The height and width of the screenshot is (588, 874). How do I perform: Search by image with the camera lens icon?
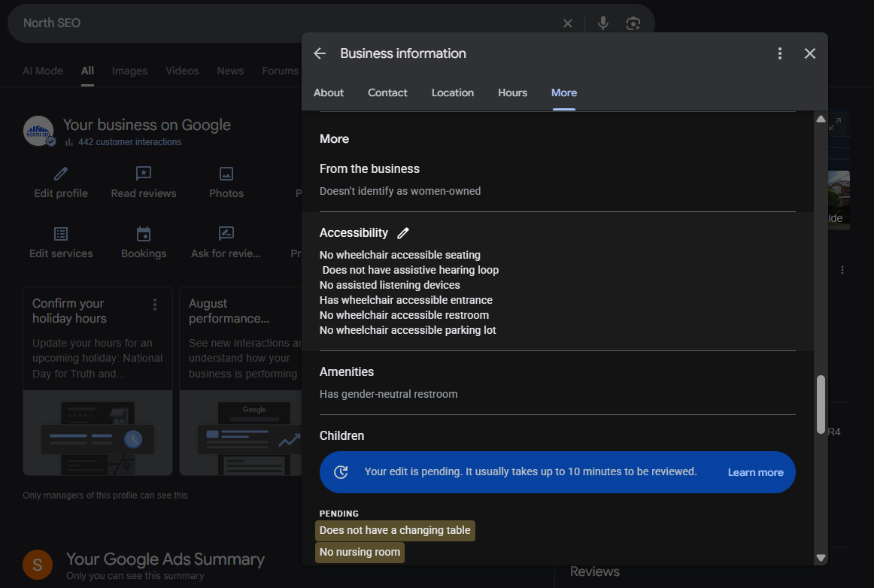(x=633, y=23)
